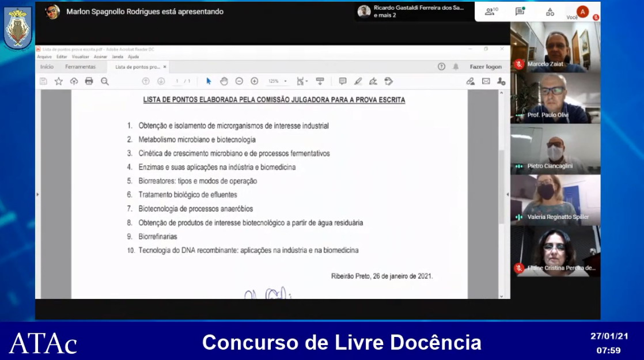Open the Arquivo menu

tap(44, 56)
